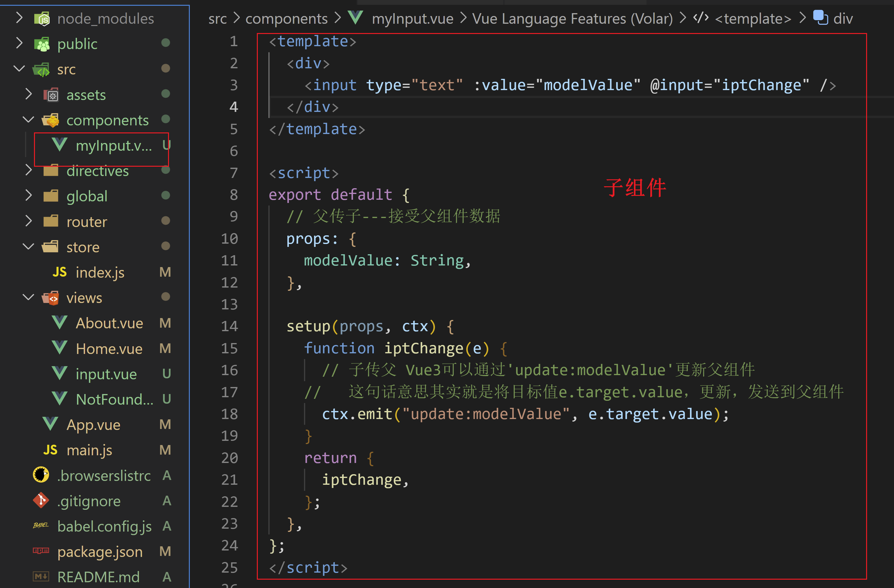Image resolution: width=894 pixels, height=588 pixels.
Task: Click the Vue icon next to myInput.vue
Action: (59, 145)
